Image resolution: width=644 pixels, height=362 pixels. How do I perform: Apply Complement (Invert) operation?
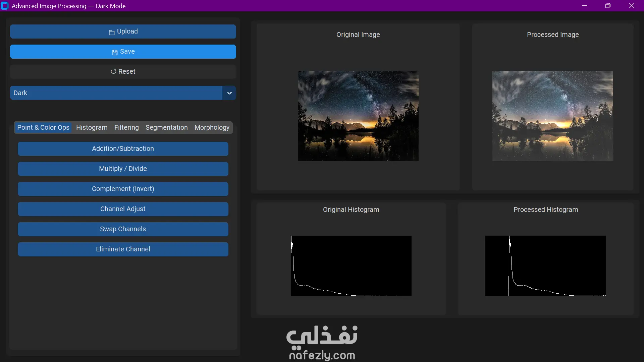click(123, 189)
